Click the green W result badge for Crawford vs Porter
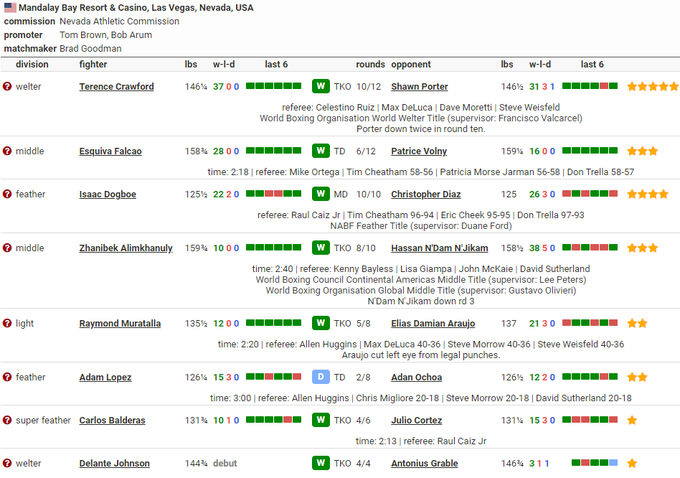The height and width of the screenshot is (478, 680). (x=320, y=87)
